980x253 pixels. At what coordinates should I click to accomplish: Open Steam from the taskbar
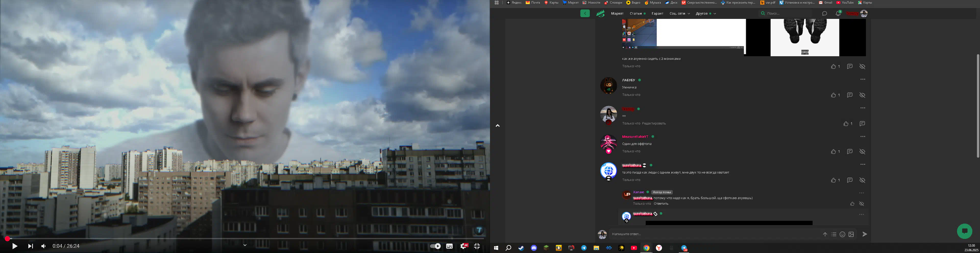[x=521, y=248]
